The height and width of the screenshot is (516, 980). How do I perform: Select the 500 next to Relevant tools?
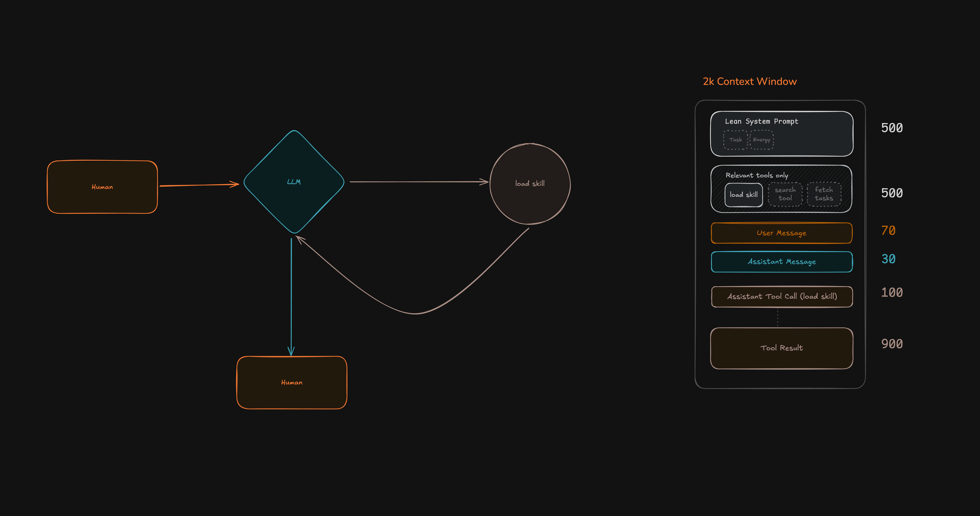pyautogui.click(x=892, y=193)
